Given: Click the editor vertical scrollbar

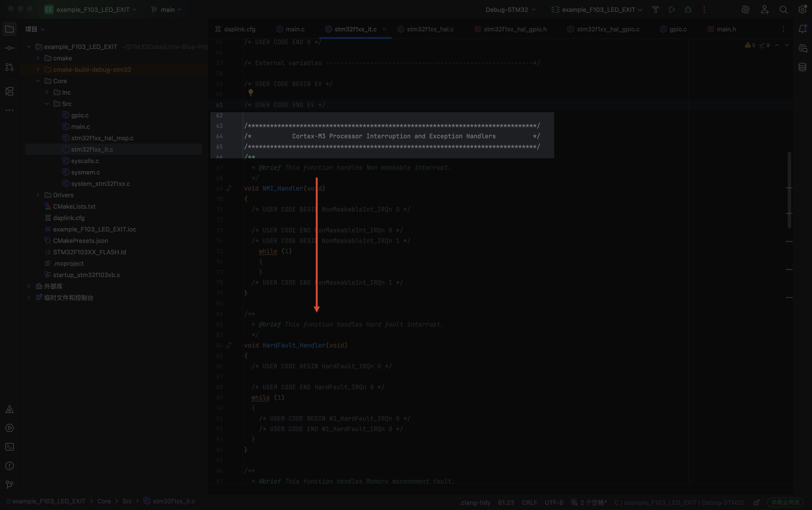Looking at the screenshot, I should pos(789,191).
